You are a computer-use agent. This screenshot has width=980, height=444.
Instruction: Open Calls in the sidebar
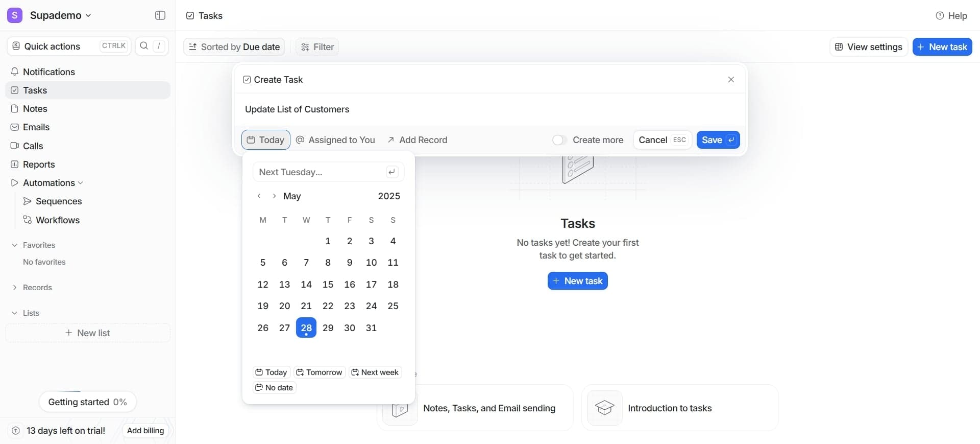click(x=88, y=146)
